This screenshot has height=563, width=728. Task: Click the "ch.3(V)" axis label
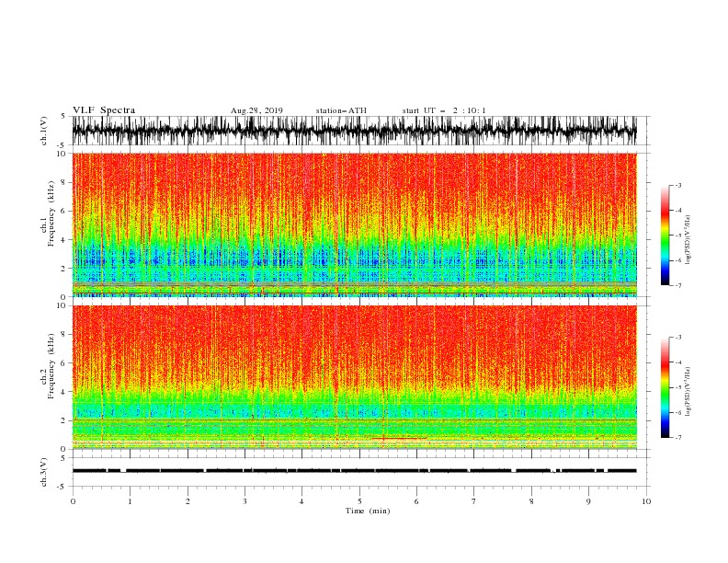point(44,472)
